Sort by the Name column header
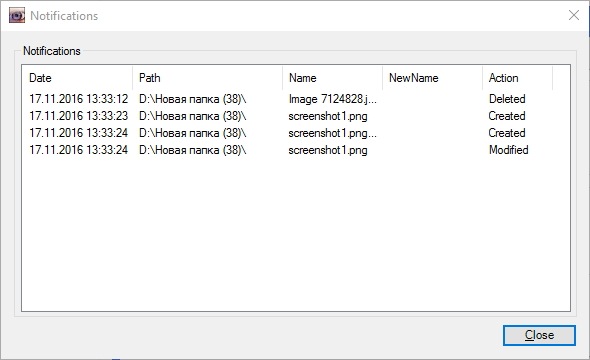 point(332,78)
